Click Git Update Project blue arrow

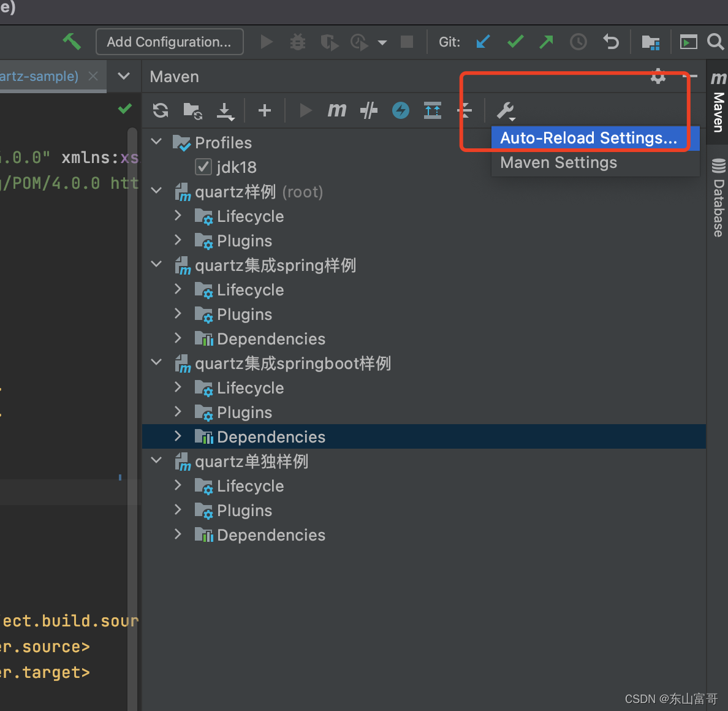(483, 42)
